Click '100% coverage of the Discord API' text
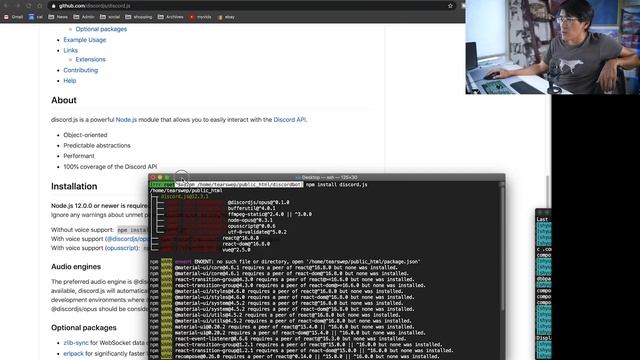The width and height of the screenshot is (640, 360). coord(110,167)
